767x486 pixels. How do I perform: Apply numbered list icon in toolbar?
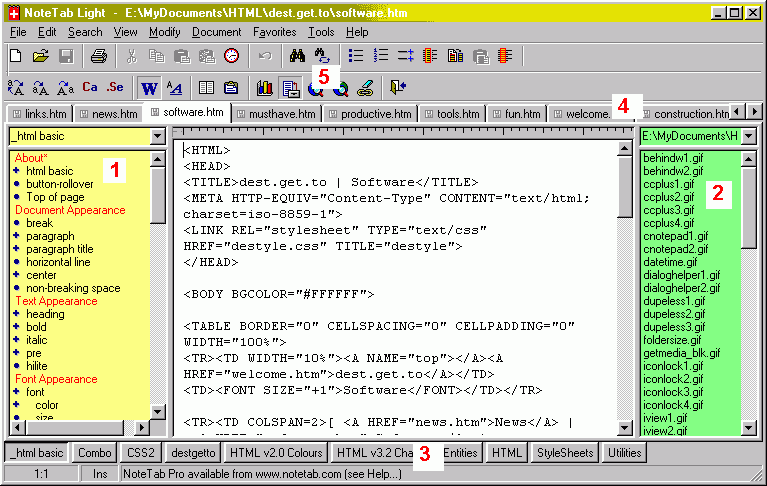pos(381,56)
